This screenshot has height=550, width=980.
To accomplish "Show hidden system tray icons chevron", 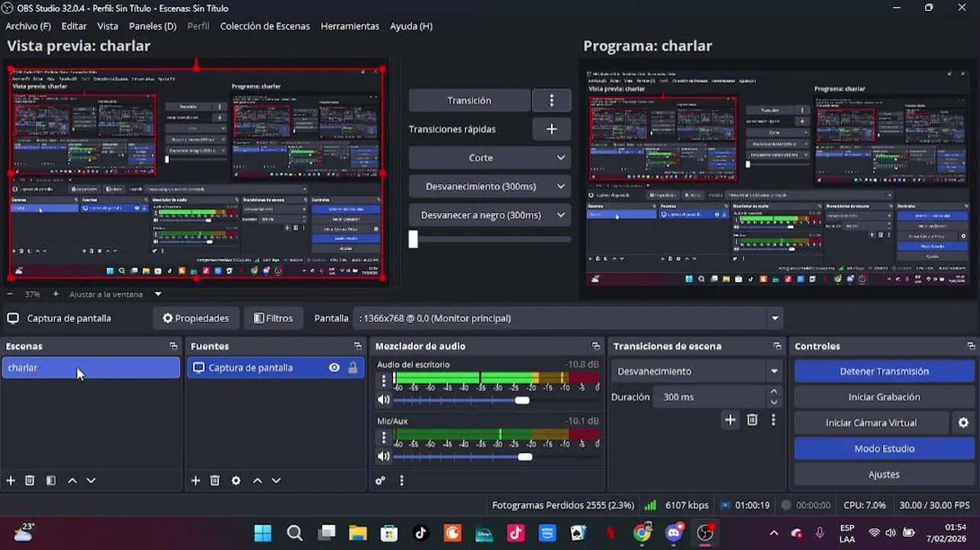I will click(x=774, y=532).
